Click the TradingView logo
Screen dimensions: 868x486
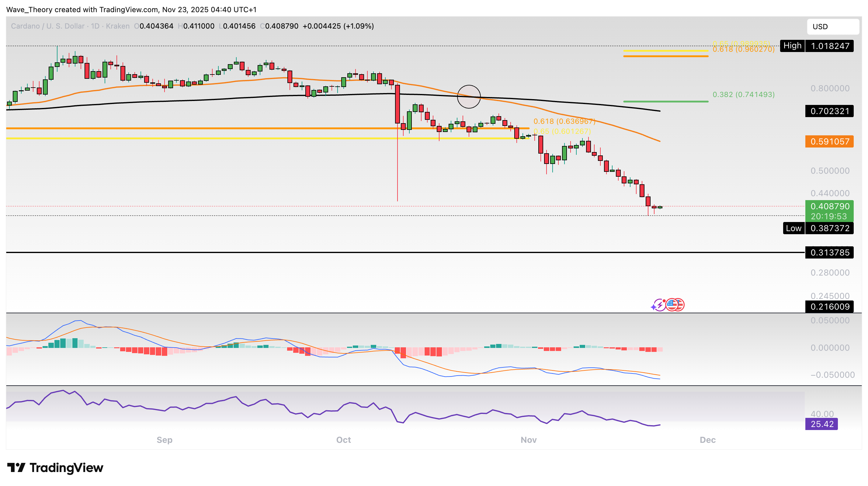(55, 467)
